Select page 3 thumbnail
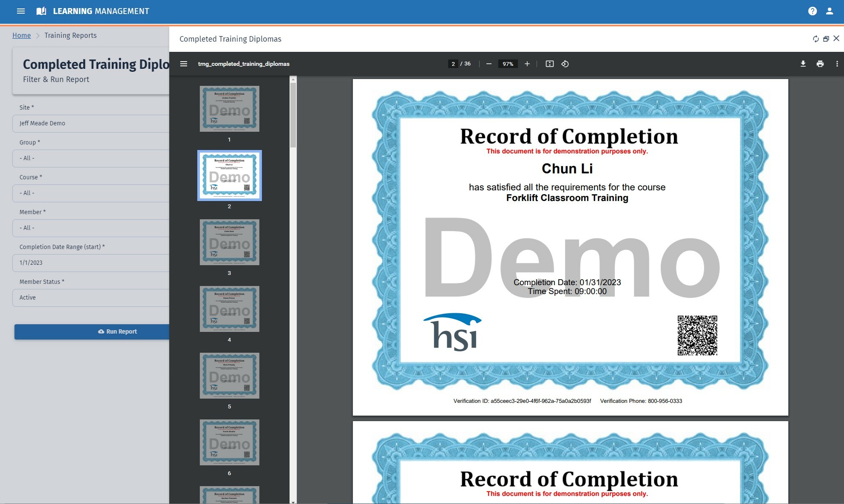This screenshot has height=504, width=844. [x=230, y=242]
